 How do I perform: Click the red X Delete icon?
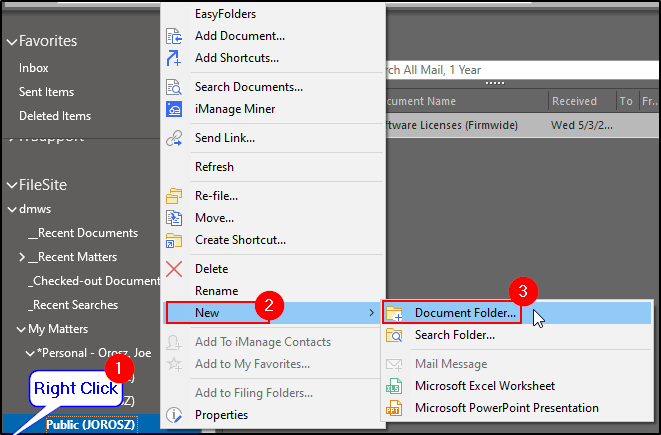click(174, 269)
